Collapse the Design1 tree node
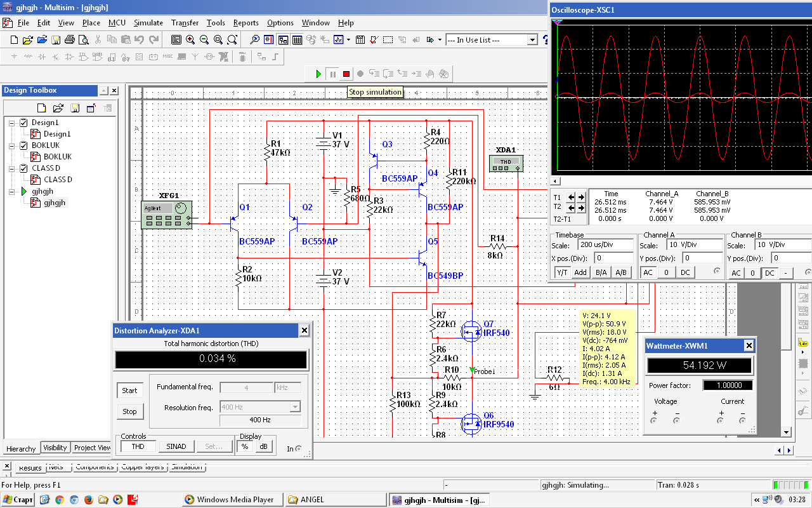Screen dimensions: 812x508 pyautogui.click(x=11, y=123)
